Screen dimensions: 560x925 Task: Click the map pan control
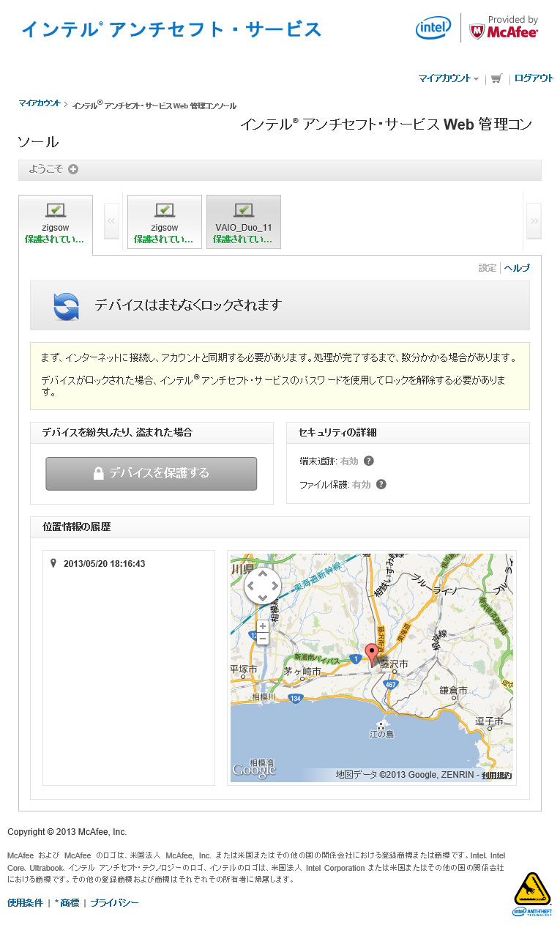263,586
